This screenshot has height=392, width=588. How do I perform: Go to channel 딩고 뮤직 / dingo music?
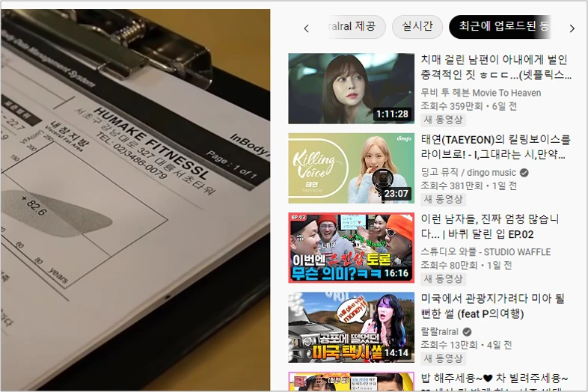coord(468,173)
